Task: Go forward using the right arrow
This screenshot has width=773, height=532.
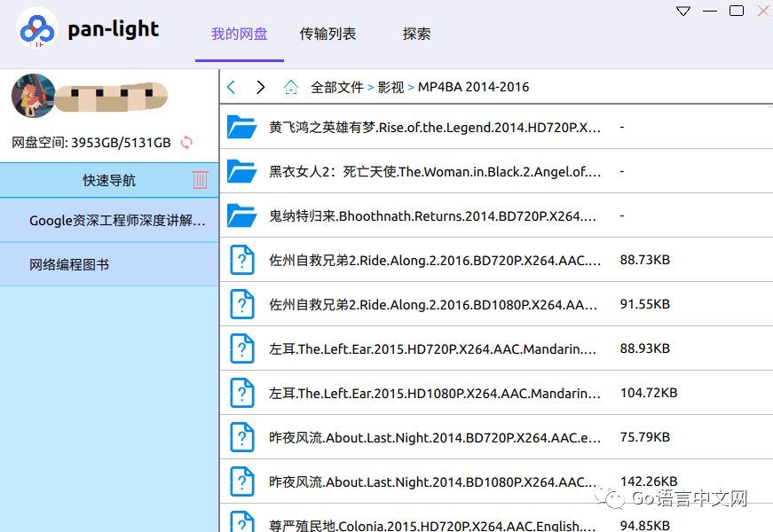Action: pos(260,87)
